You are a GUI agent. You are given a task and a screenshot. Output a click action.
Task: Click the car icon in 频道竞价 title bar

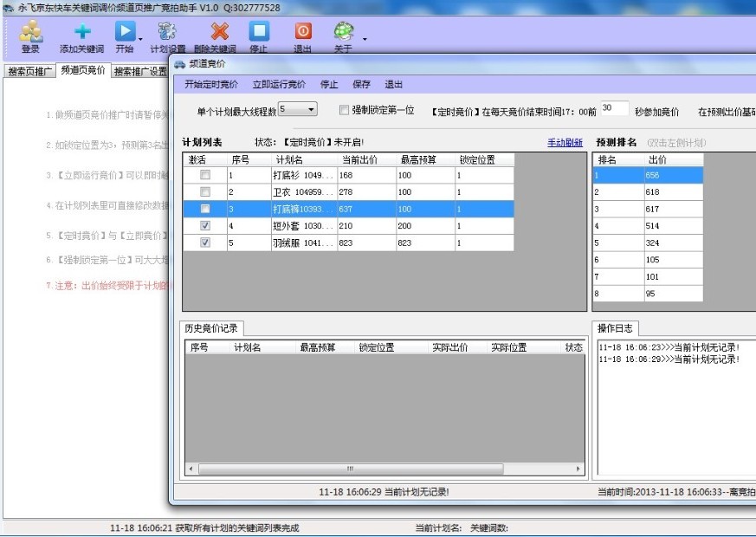180,64
